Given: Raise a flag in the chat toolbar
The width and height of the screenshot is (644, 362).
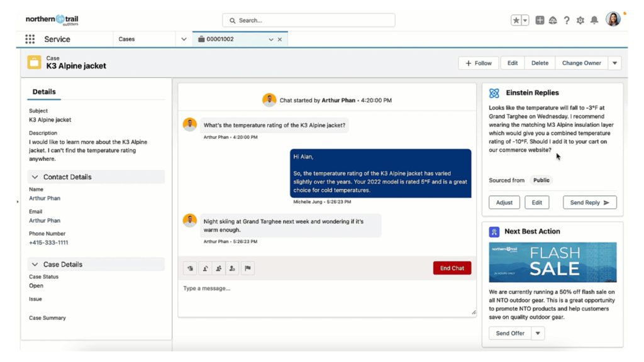Looking at the screenshot, I should point(248,268).
